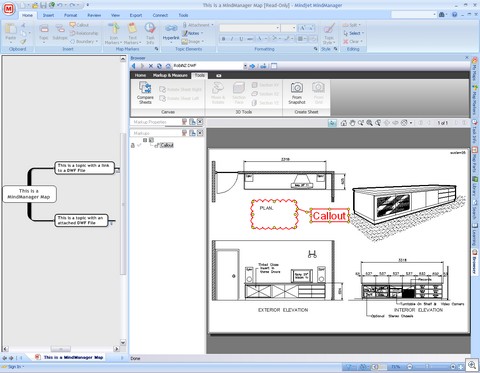Pin the Markups panel
The height and width of the screenshot is (373, 480).
pyautogui.click(x=184, y=133)
